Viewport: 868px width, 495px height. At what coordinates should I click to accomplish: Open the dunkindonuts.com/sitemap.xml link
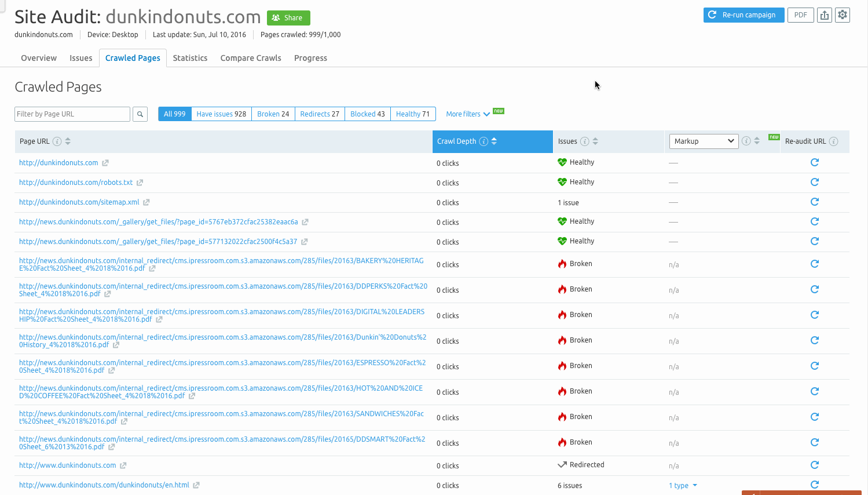(79, 202)
